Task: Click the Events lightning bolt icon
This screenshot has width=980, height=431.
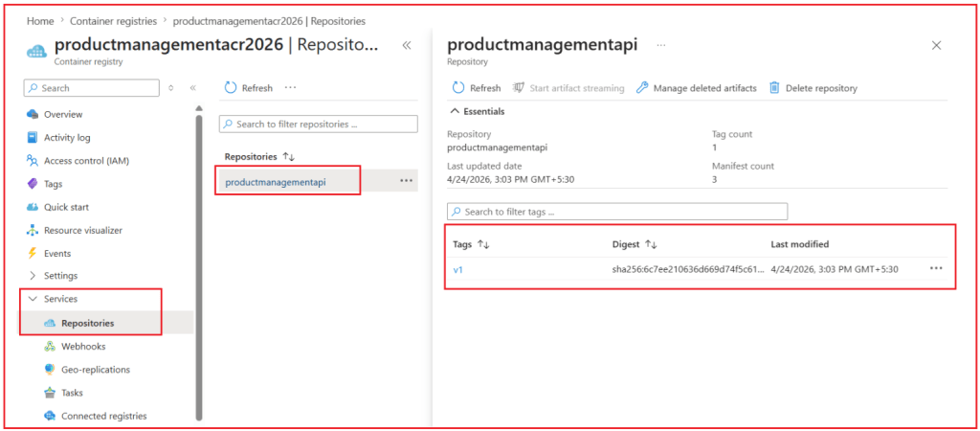Action: click(33, 254)
